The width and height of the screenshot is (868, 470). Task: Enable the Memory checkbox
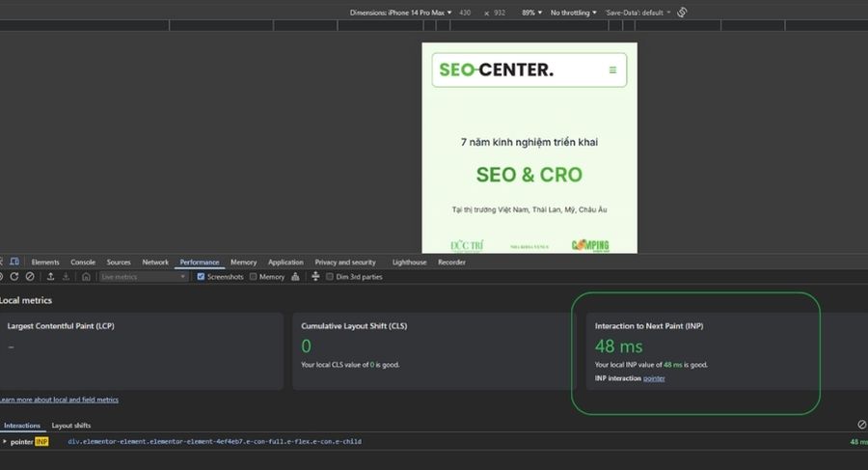(x=253, y=277)
